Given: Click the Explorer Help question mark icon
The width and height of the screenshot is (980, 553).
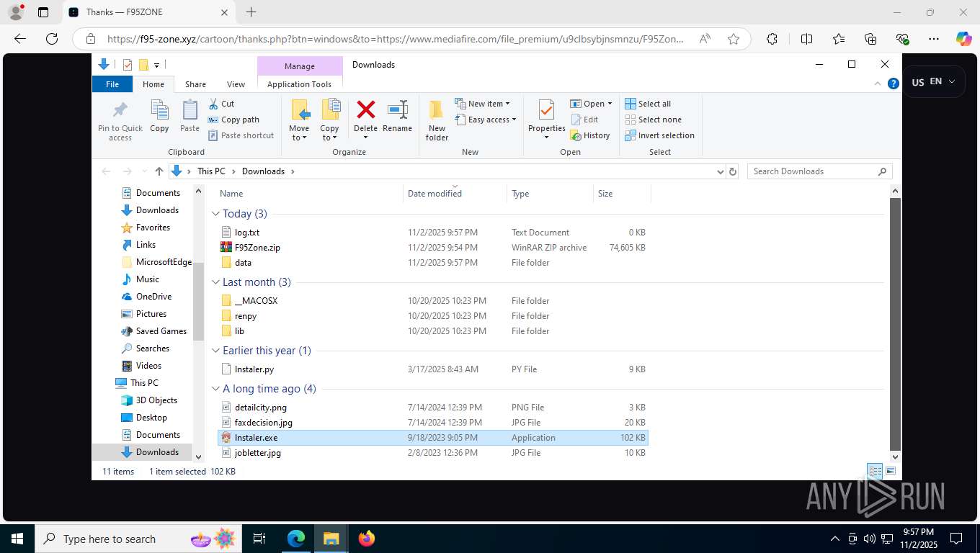Looking at the screenshot, I should point(894,84).
